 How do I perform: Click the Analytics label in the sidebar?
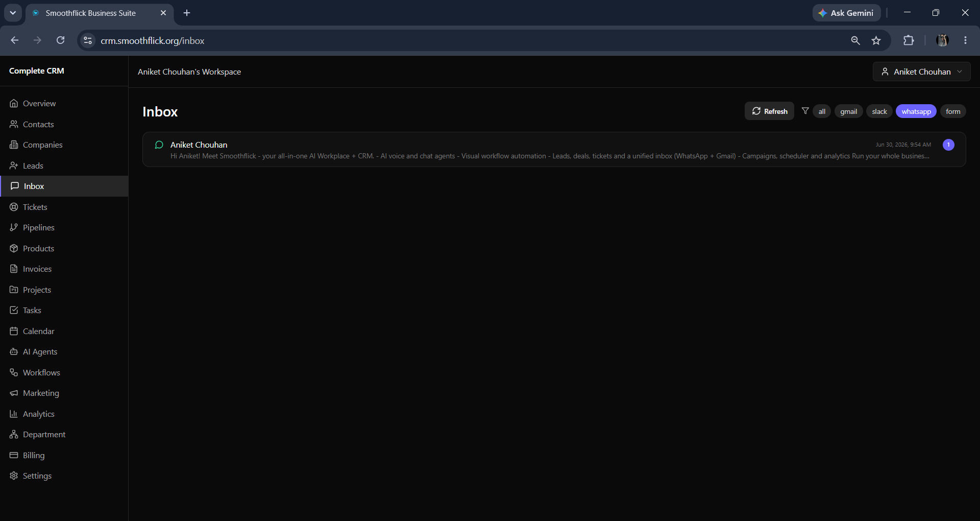coord(39,414)
